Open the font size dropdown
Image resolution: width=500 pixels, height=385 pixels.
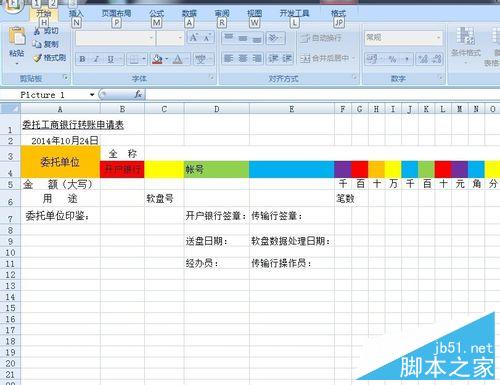tap(180, 38)
